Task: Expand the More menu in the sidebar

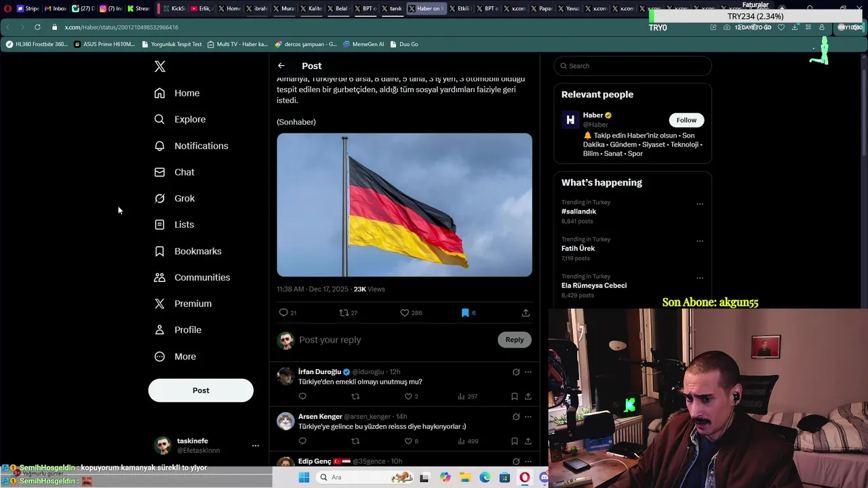Action: coord(175,357)
